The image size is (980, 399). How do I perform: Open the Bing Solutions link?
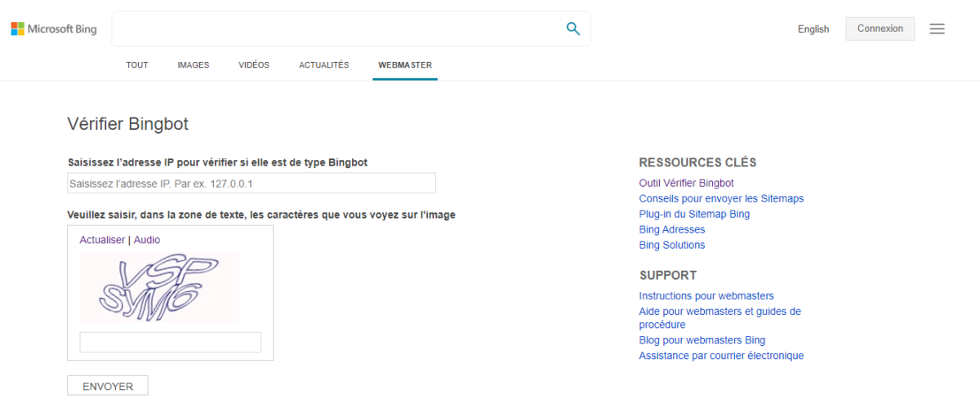(671, 245)
